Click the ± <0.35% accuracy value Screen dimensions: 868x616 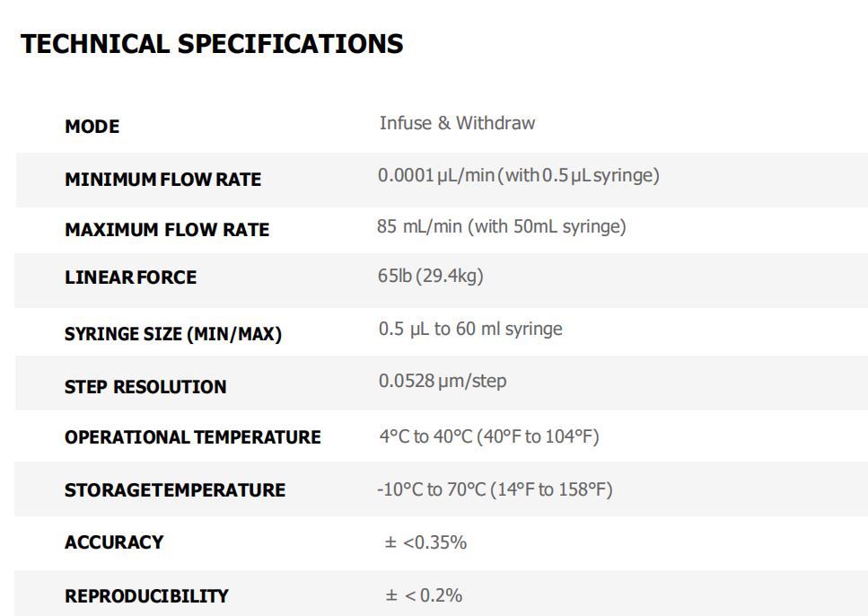[x=425, y=542]
